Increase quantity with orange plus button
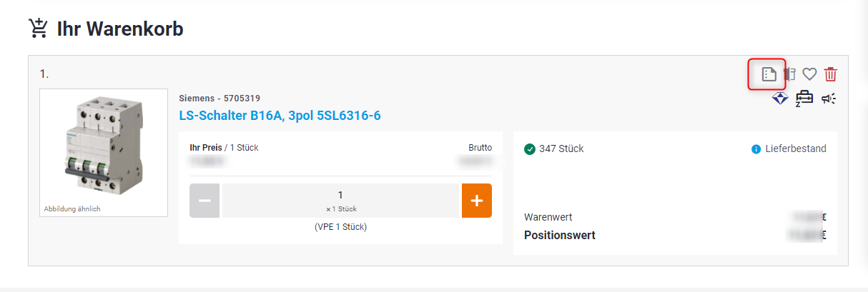Image resolution: width=868 pixels, height=292 pixels. (x=476, y=201)
